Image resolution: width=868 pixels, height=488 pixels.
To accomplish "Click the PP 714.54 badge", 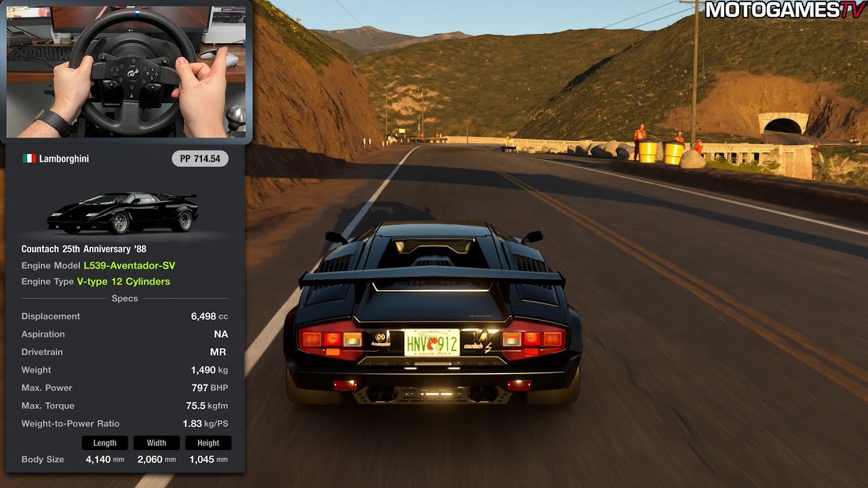I will point(200,159).
